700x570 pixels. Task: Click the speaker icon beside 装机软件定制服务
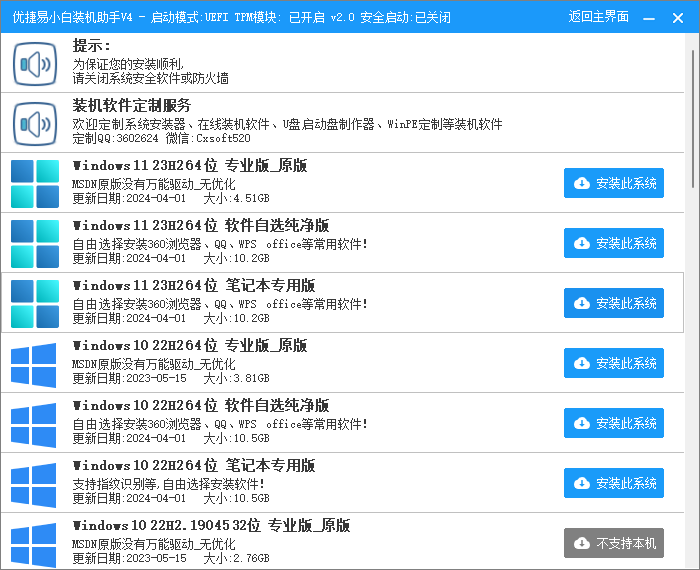[35, 124]
